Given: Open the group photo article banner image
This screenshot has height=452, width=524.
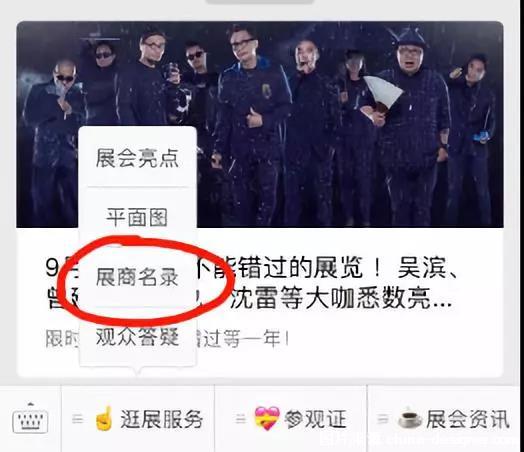Looking at the screenshot, I should 260,124.
